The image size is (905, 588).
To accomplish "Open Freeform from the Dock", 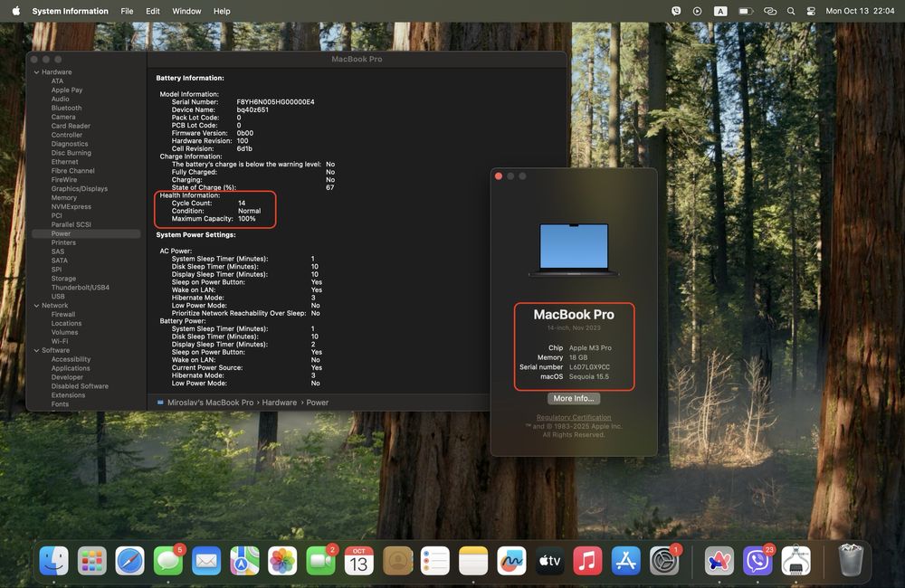I will tap(511, 560).
